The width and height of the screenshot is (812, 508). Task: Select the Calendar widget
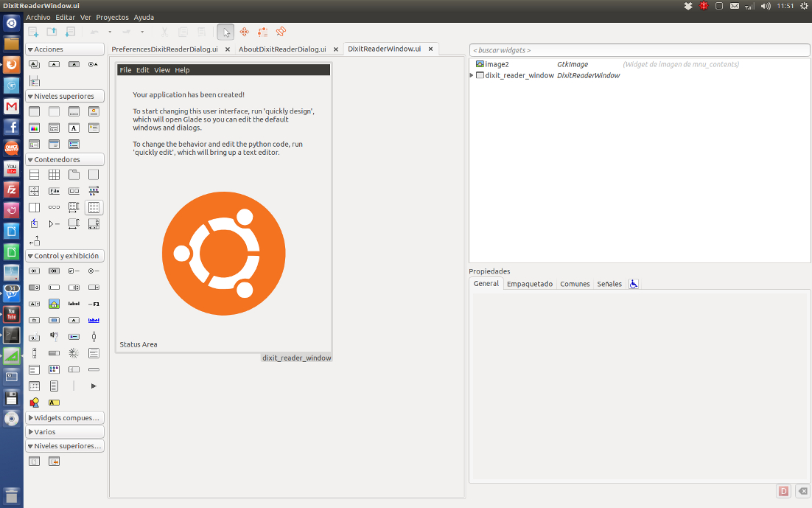click(34, 386)
